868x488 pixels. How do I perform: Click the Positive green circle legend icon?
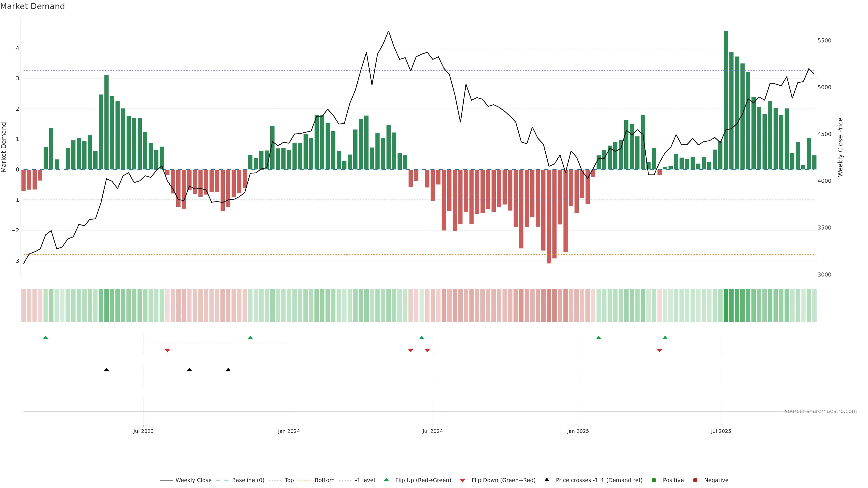[654, 480]
